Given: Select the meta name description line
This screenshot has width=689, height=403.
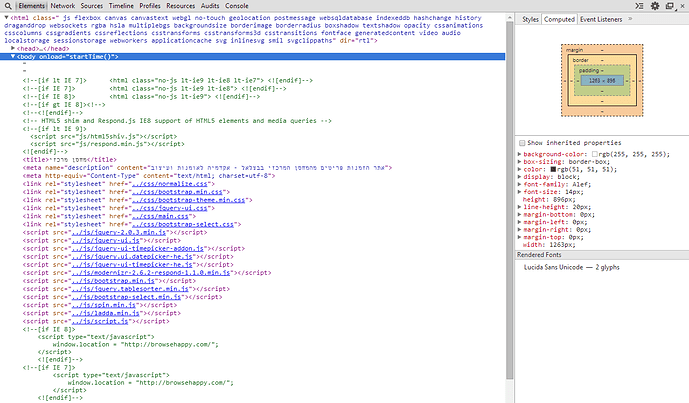Looking at the screenshot, I should click(x=207, y=167).
